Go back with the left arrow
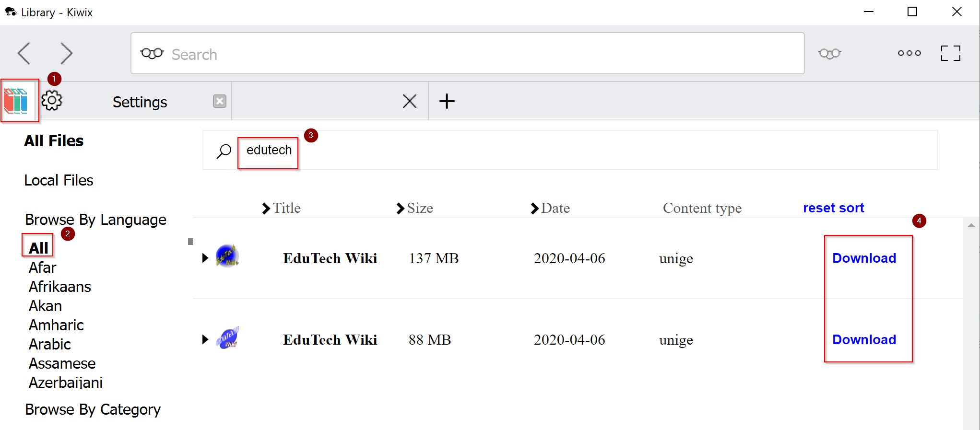 pos(24,53)
